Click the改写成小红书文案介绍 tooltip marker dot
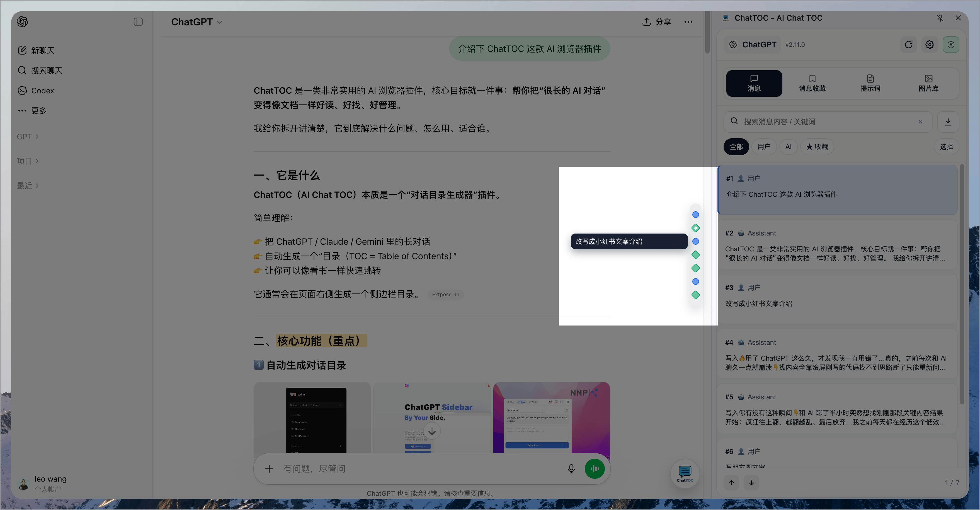980x510 pixels. click(x=695, y=241)
